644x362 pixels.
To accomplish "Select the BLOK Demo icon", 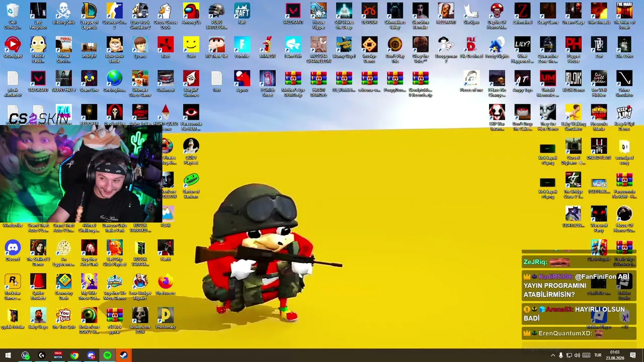I will tap(573, 81).
